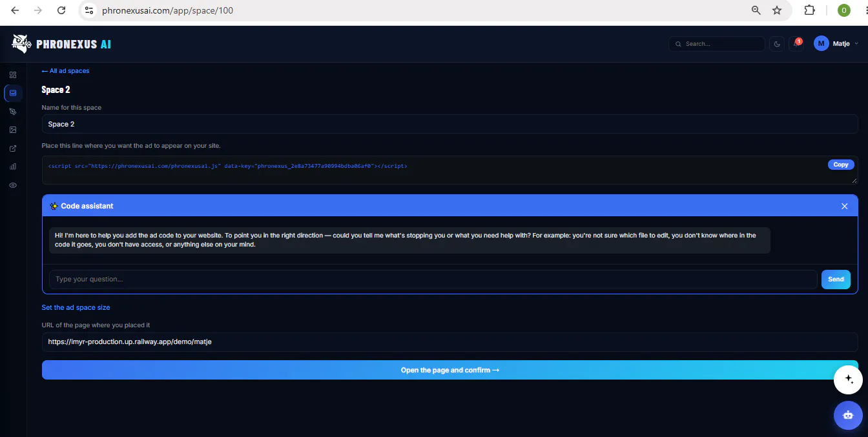Open Set the ad space size link
This screenshot has width=868, height=437.
76,307
